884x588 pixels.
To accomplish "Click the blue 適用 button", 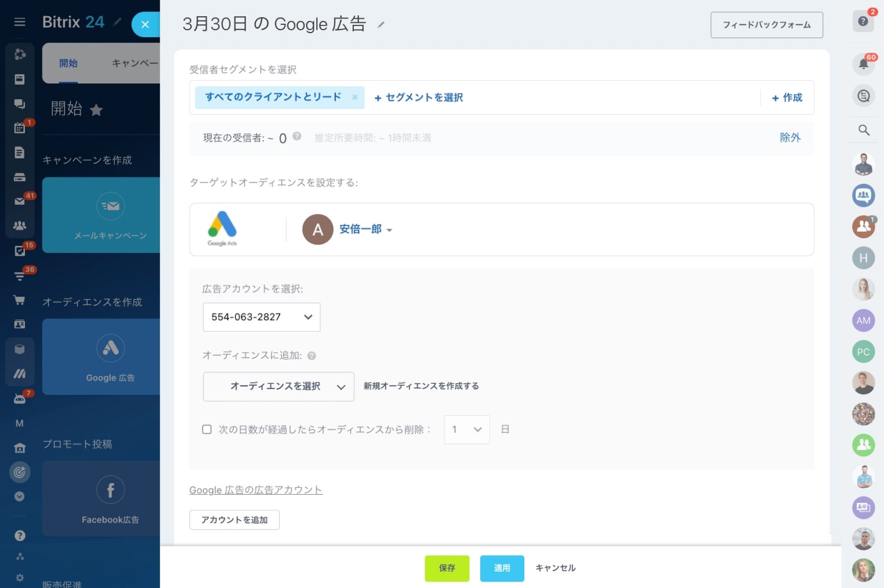I will (502, 568).
